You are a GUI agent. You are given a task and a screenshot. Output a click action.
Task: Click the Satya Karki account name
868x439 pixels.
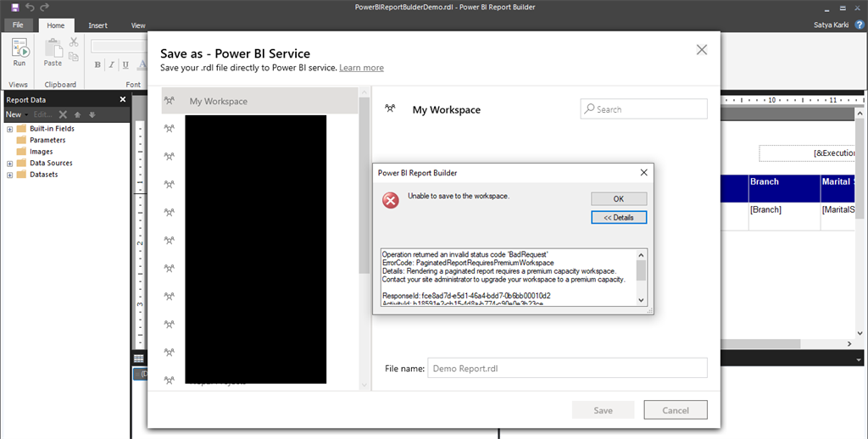tap(831, 25)
